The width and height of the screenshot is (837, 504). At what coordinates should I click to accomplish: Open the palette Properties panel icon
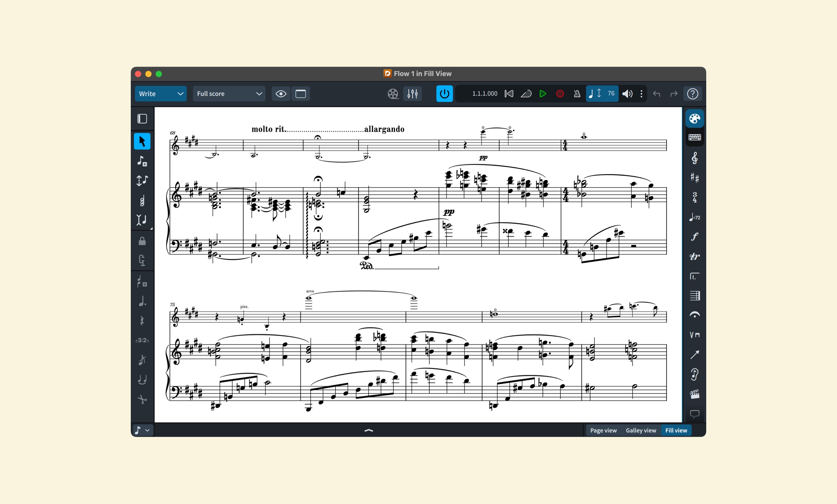694,119
